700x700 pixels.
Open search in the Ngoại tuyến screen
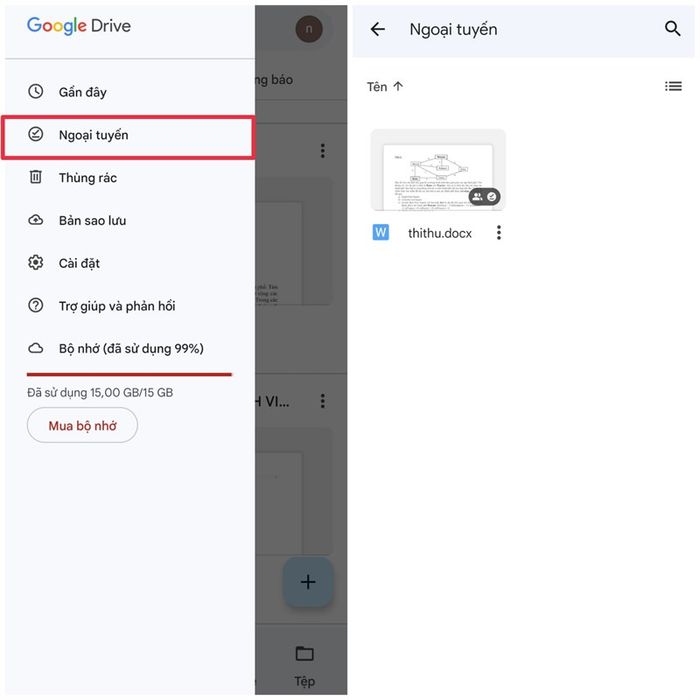point(673,29)
